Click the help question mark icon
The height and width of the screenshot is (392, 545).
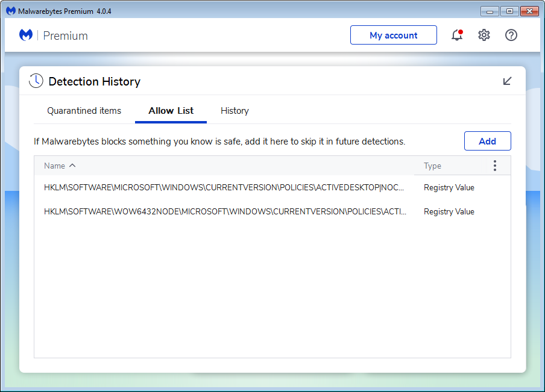pos(511,36)
